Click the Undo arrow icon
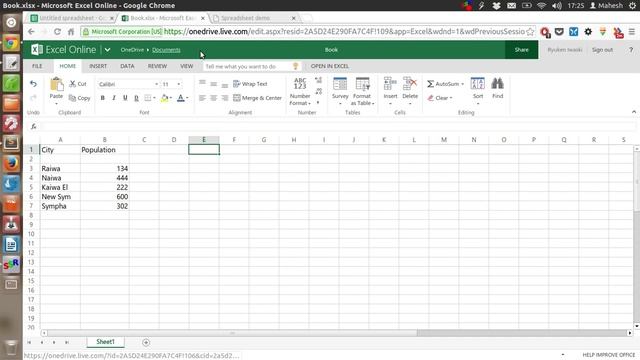The image size is (640, 360). point(33,84)
